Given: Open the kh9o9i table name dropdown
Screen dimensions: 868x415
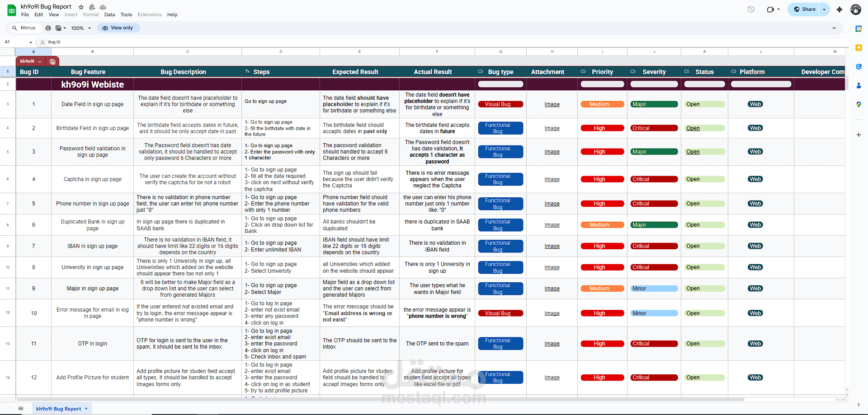Looking at the screenshot, I should pyautogui.click(x=40, y=61).
